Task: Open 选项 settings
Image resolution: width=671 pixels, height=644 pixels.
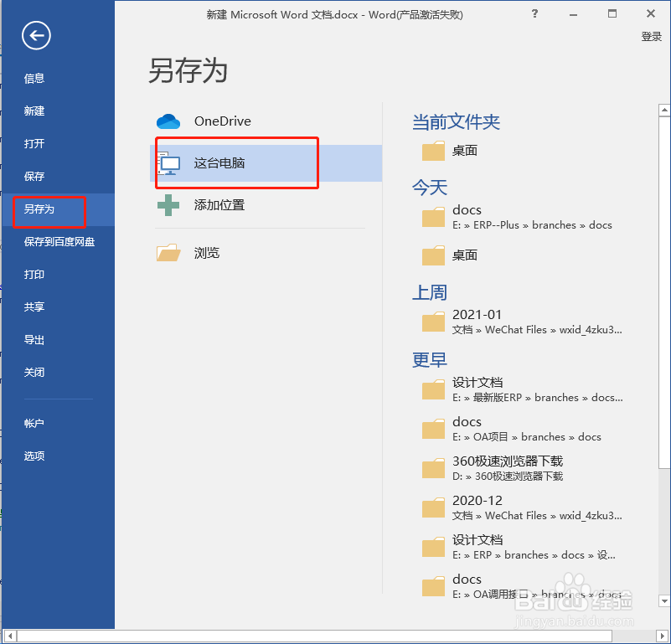Action: (x=34, y=456)
